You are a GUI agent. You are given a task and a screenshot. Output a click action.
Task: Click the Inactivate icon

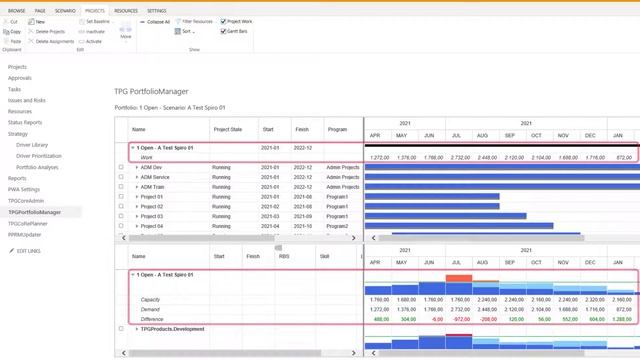coord(82,31)
